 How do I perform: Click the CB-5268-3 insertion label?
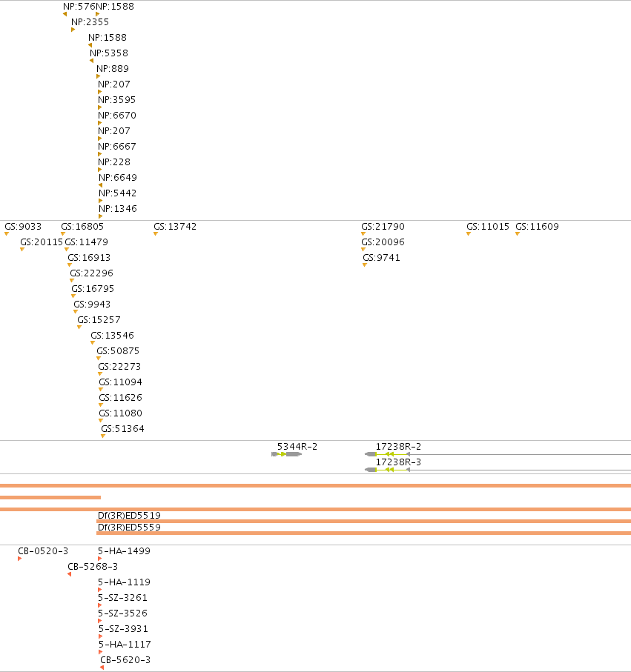(93, 567)
